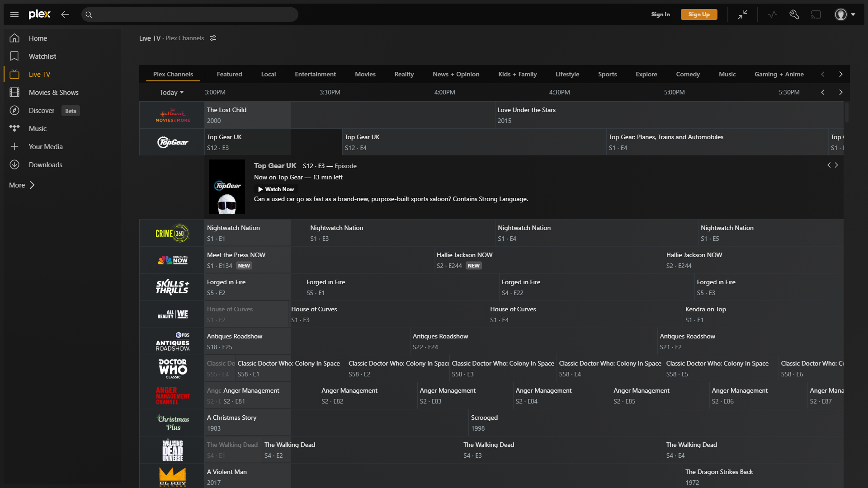The image size is (868, 488).
Task: Click the right chevron to scroll channel categories
Action: 841,74
